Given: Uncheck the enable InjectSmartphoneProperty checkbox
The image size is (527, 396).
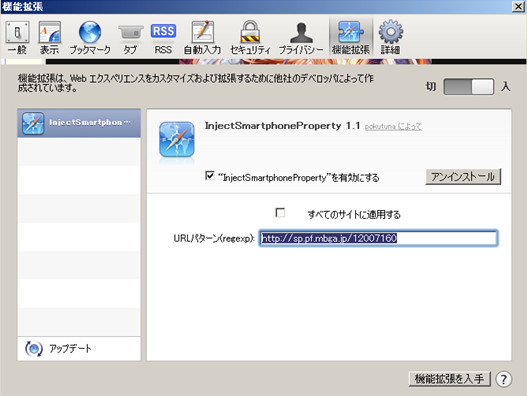Looking at the screenshot, I should (210, 175).
